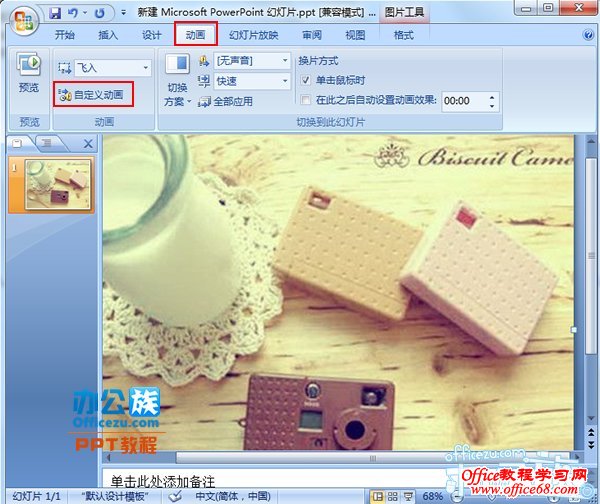600x504 pixels.
Task: Decrease the auto-advance time spinner
Action: 492,106
